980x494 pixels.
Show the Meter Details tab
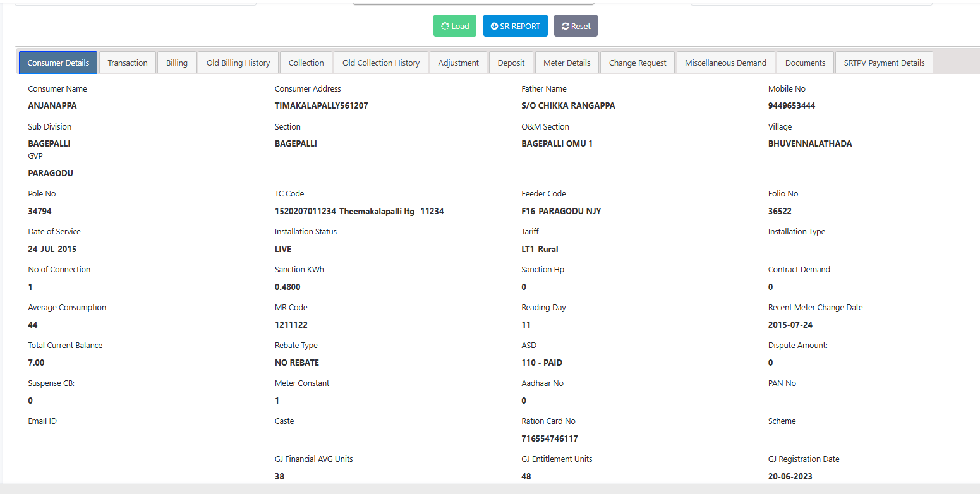pyautogui.click(x=567, y=63)
